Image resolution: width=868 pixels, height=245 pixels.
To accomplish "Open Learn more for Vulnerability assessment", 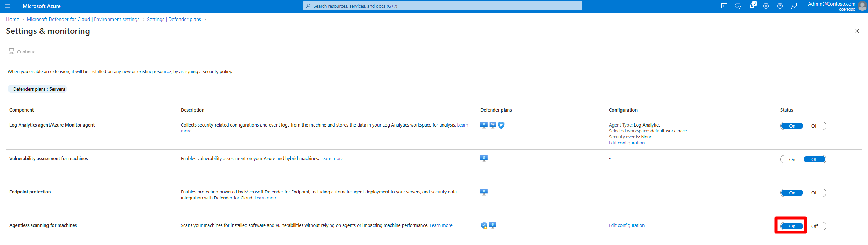I will tap(332, 158).
